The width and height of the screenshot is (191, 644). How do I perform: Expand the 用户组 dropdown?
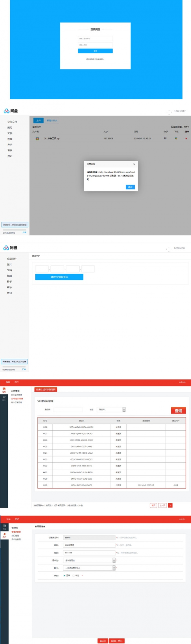114,560
